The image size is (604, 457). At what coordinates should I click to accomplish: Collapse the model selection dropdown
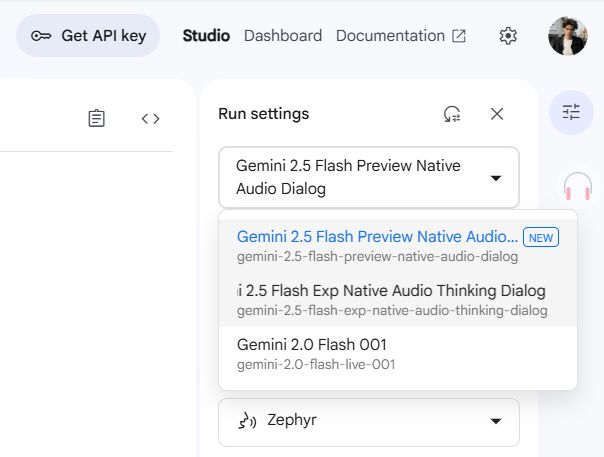pyautogui.click(x=495, y=178)
